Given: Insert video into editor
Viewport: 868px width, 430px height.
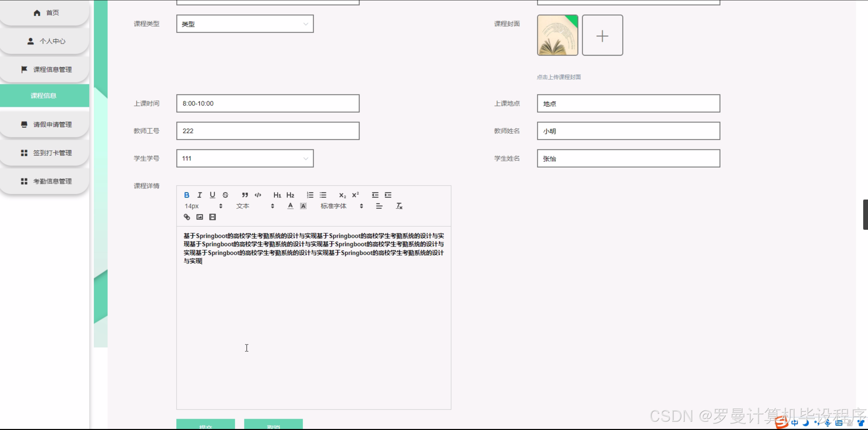Looking at the screenshot, I should click(212, 217).
